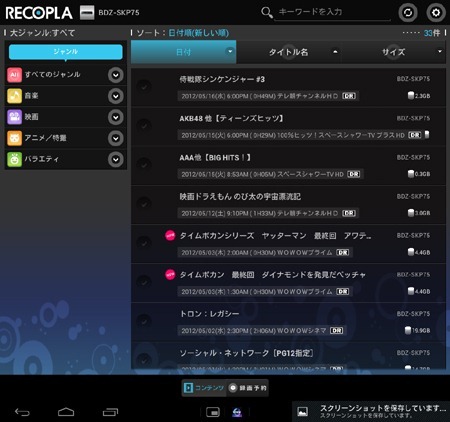Tap the recent apps button

110,412
